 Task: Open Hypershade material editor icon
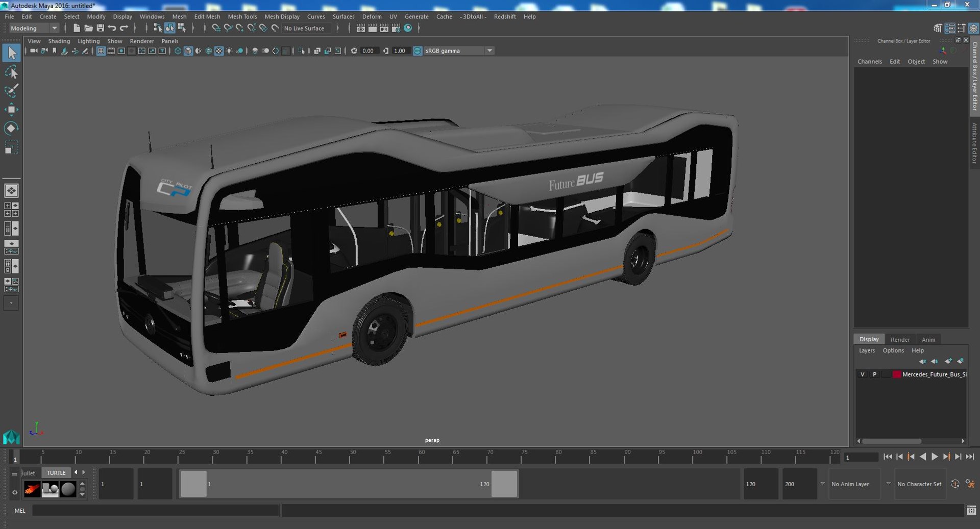pos(408,28)
